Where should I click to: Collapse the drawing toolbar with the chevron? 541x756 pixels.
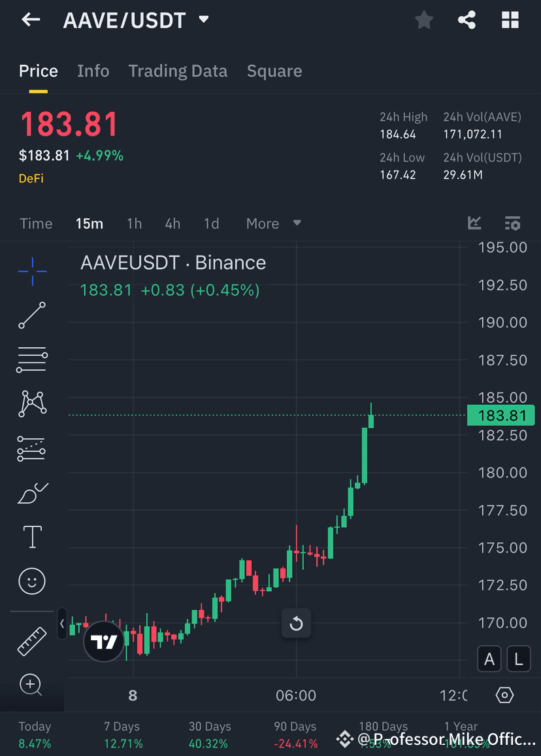tap(62, 625)
